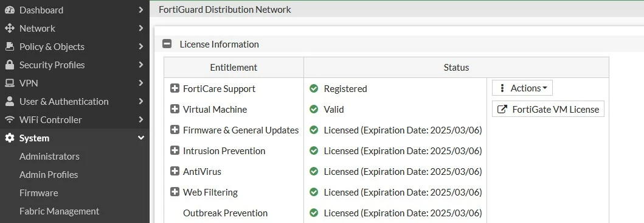Open the Dashboard menu
The image size is (644, 223).
coord(75,10)
